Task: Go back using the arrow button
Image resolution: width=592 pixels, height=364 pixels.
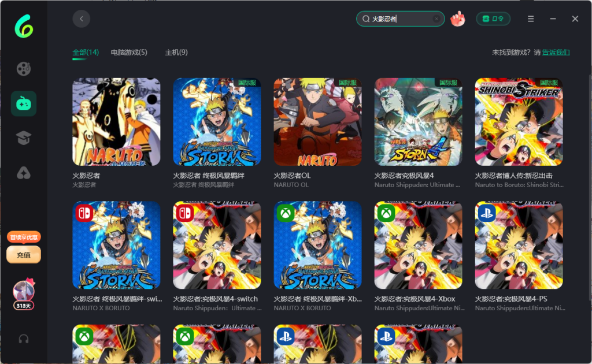Action: tap(81, 18)
